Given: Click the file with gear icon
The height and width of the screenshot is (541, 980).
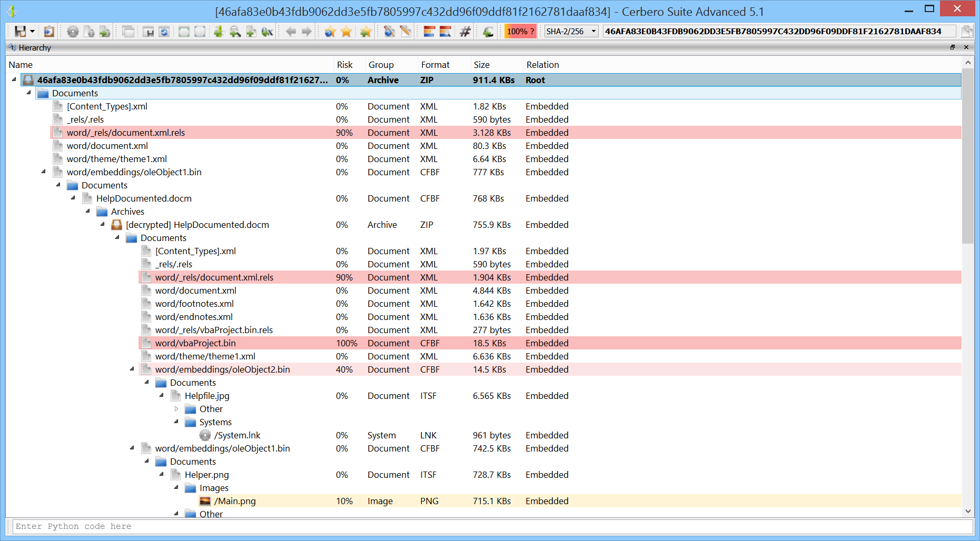Looking at the screenshot, I should (89, 32).
